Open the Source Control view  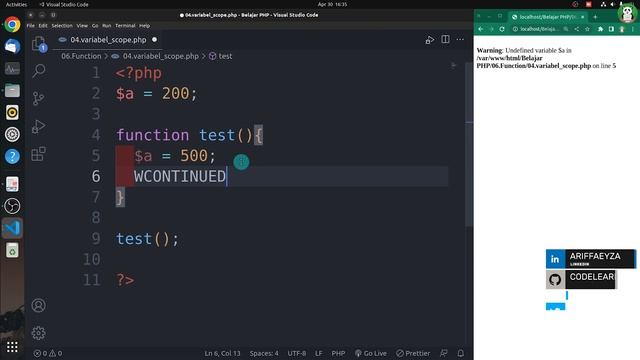(x=38, y=98)
